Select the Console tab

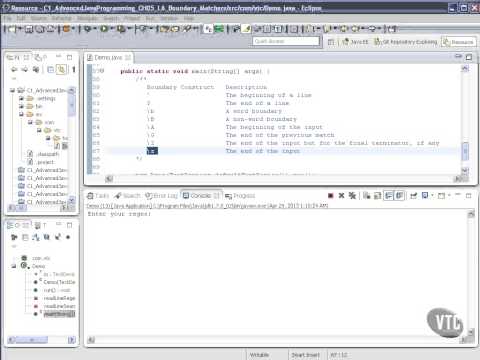point(201,196)
